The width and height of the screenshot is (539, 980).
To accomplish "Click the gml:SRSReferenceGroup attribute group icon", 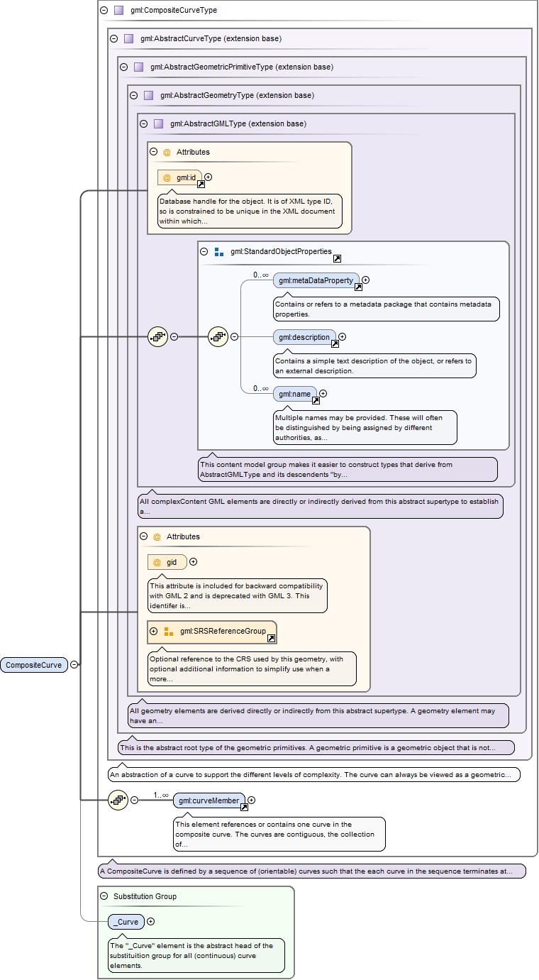I will click(169, 631).
